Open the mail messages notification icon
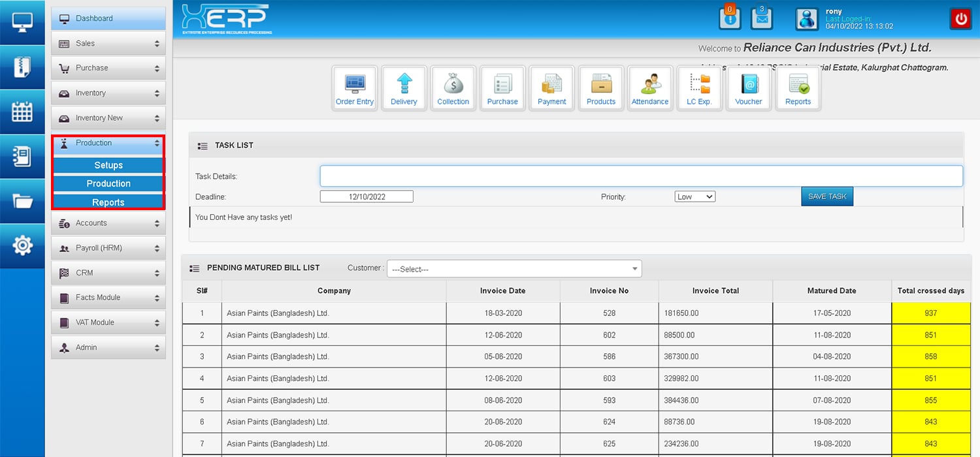 coord(762,18)
